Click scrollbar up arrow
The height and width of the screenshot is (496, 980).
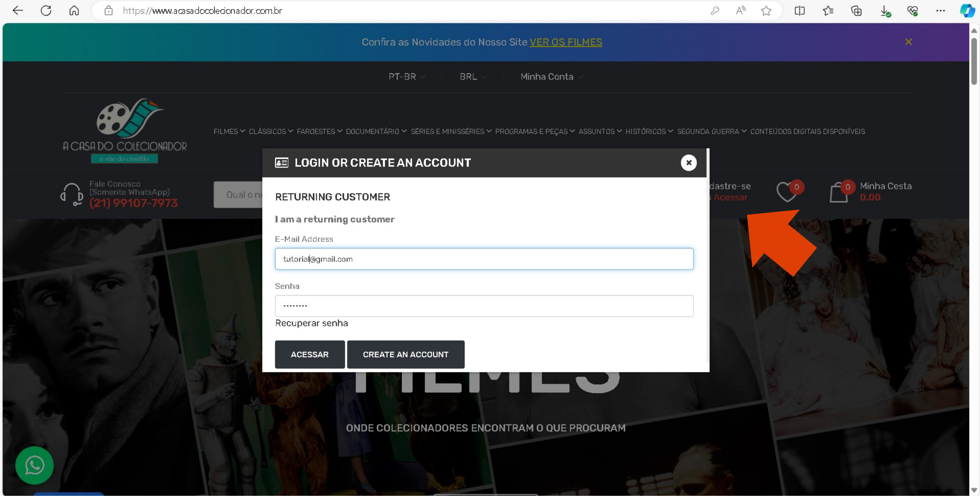(x=974, y=31)
